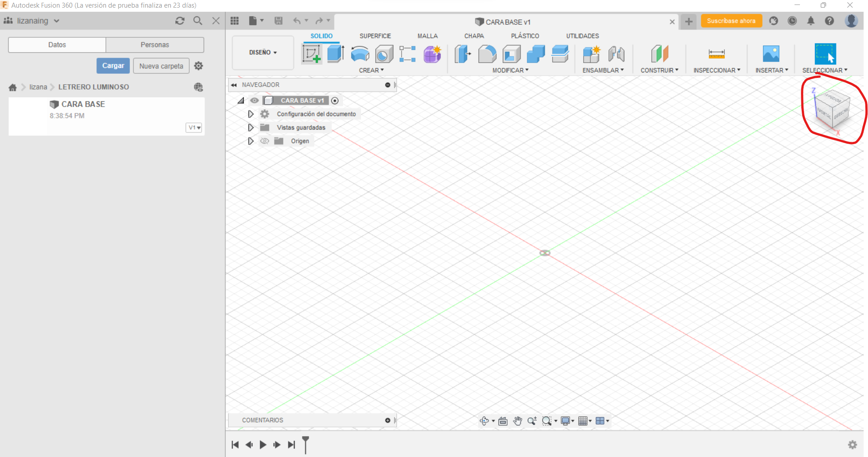Viewport: 868px width, 457px height.
Task: Switch to the Personas tab
Action: coord(155,45)
